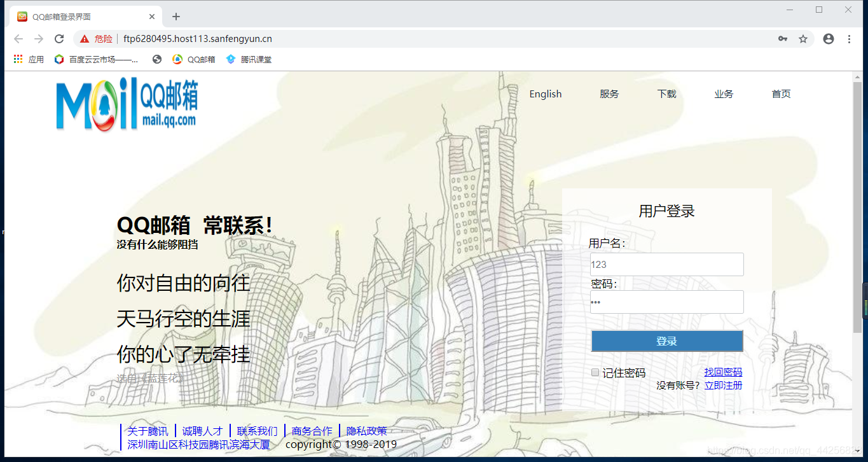Focus the 用户名 input field
Screen dimensions: 868x462
[666, 264]
